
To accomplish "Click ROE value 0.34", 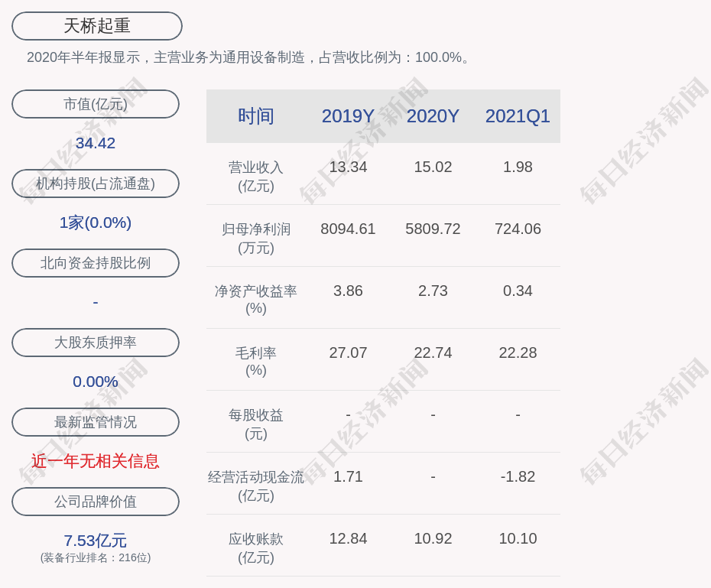I will pos(518,291).
